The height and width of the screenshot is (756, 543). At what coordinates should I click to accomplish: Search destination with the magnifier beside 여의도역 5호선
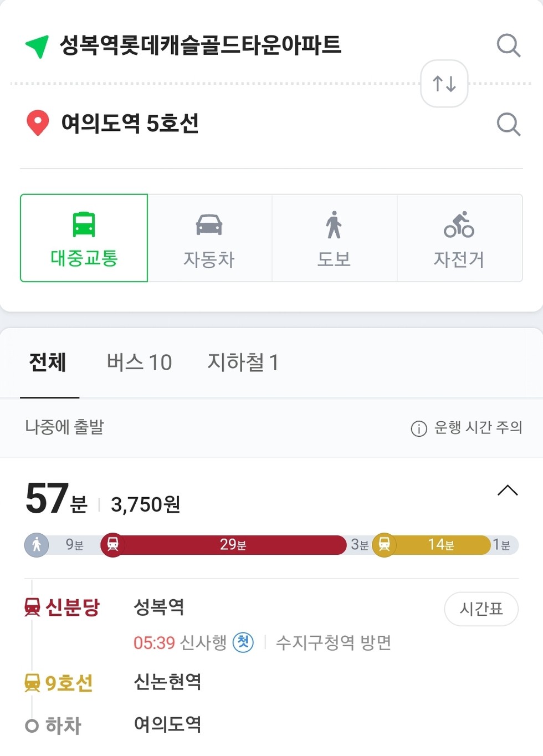point(508,124)
